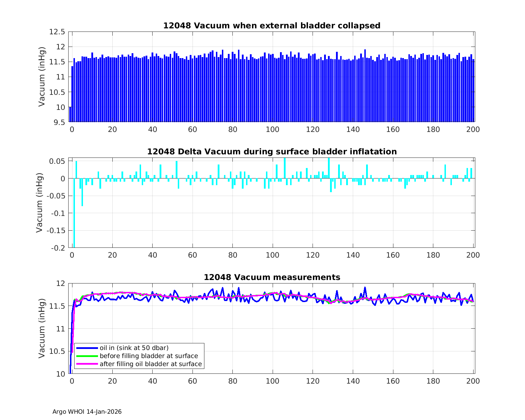Click the 12.5 y-axis tick on top plot

pyautogui.click(x=57, y=32)
